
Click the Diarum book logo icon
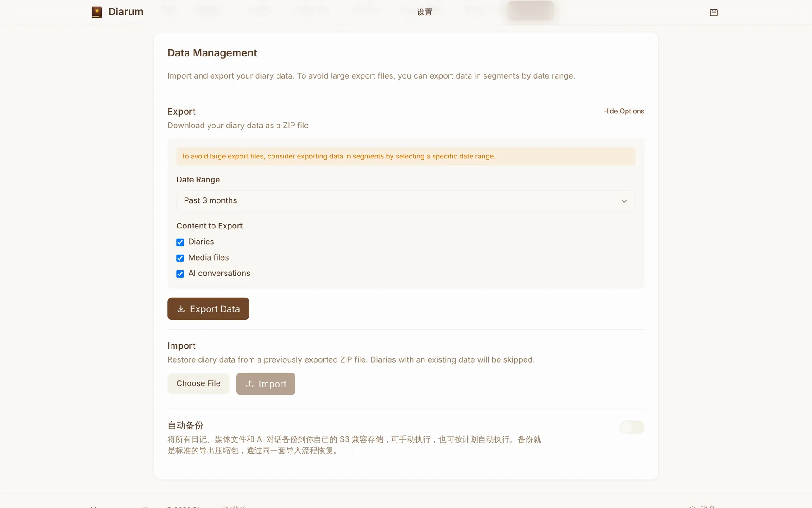click(97, 12)
